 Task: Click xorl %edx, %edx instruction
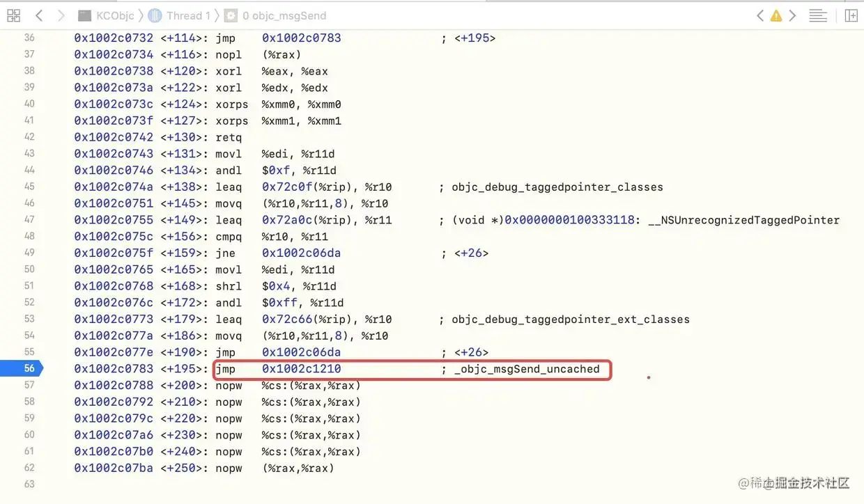pyautogui.click(x=272, y=88)
